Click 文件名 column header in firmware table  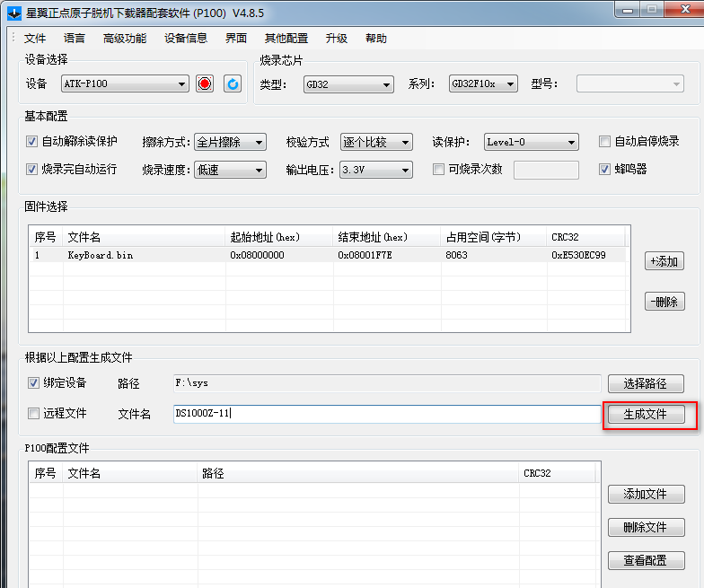pos(144,237)
